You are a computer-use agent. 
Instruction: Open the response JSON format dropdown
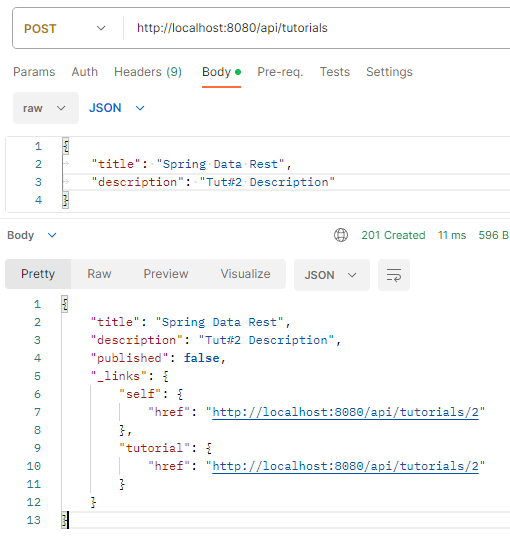pos(332,275)
